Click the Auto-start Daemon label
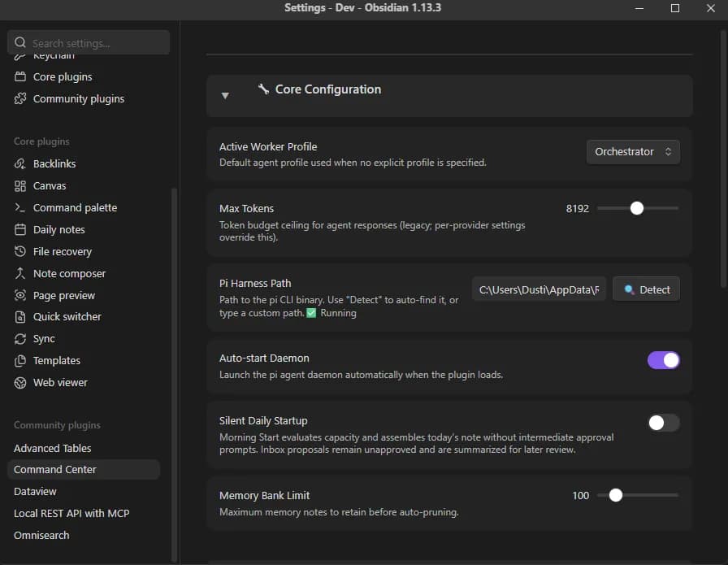 pyautogui.click(x=264, y=359)
